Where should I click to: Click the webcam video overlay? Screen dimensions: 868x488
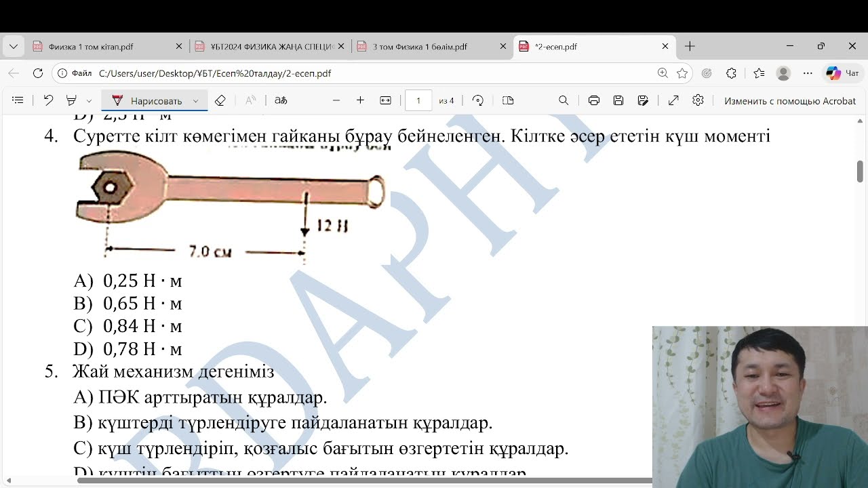[x=760, y=407]
